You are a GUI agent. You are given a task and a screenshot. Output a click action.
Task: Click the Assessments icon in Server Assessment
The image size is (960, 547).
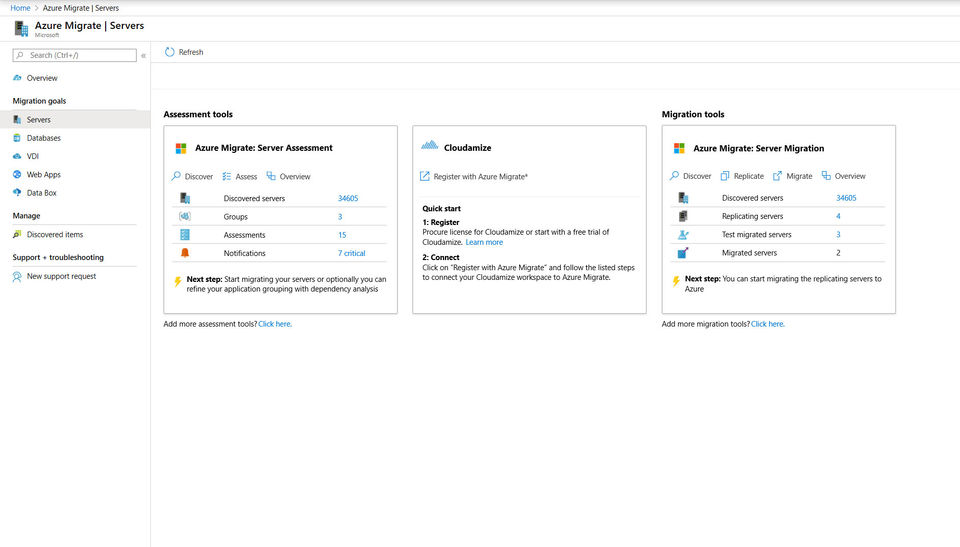coord(185,235)
